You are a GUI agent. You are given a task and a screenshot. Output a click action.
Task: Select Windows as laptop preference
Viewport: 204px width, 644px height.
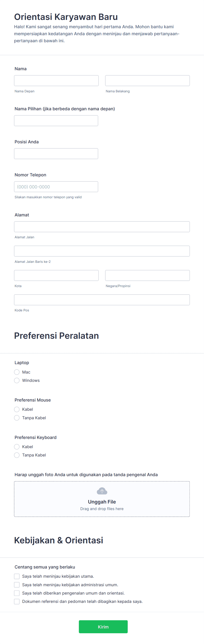[x=17, y=380]
